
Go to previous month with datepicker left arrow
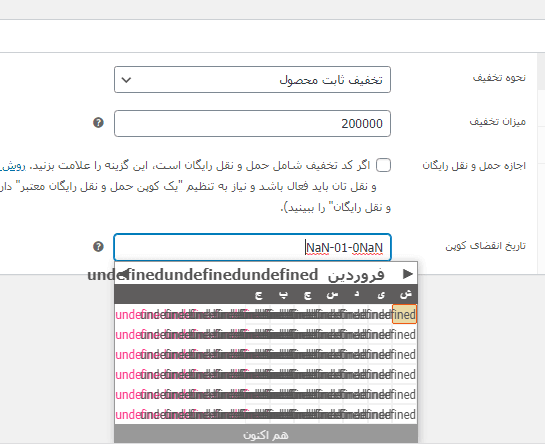tap(123, 274)
